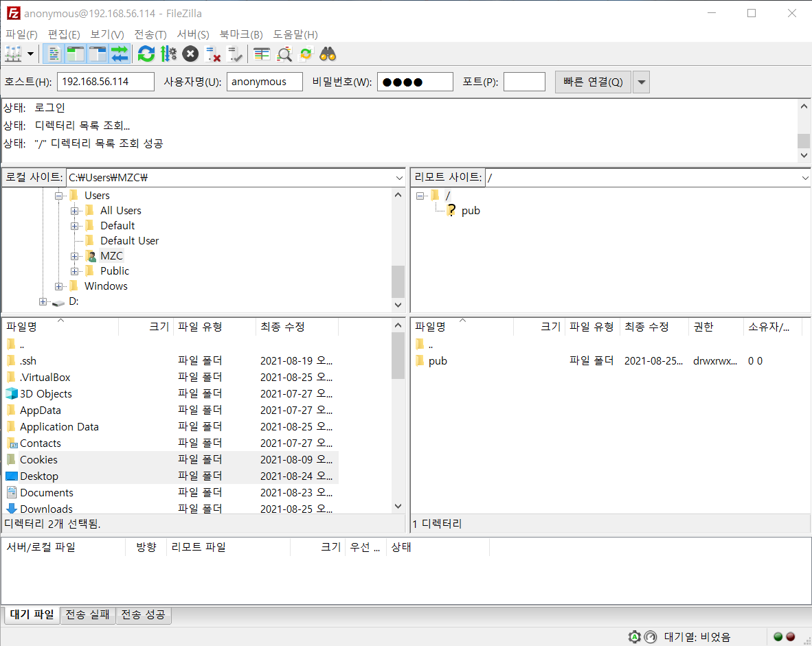The width and height of the screenshot is (812, 646).
Task: Open the Site Manager icon
Action: 13,54
